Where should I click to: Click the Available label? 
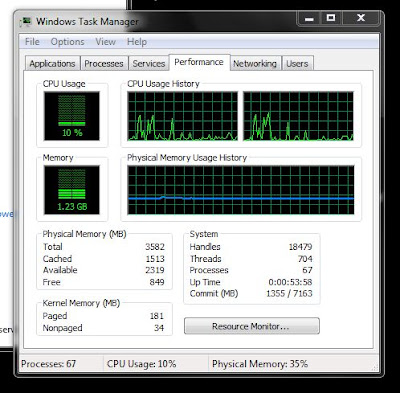[60, 270]
